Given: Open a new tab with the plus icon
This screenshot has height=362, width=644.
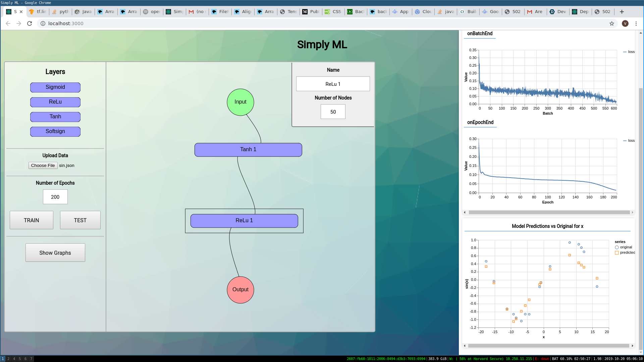Looking at the screenshot, I should [622, 12].
